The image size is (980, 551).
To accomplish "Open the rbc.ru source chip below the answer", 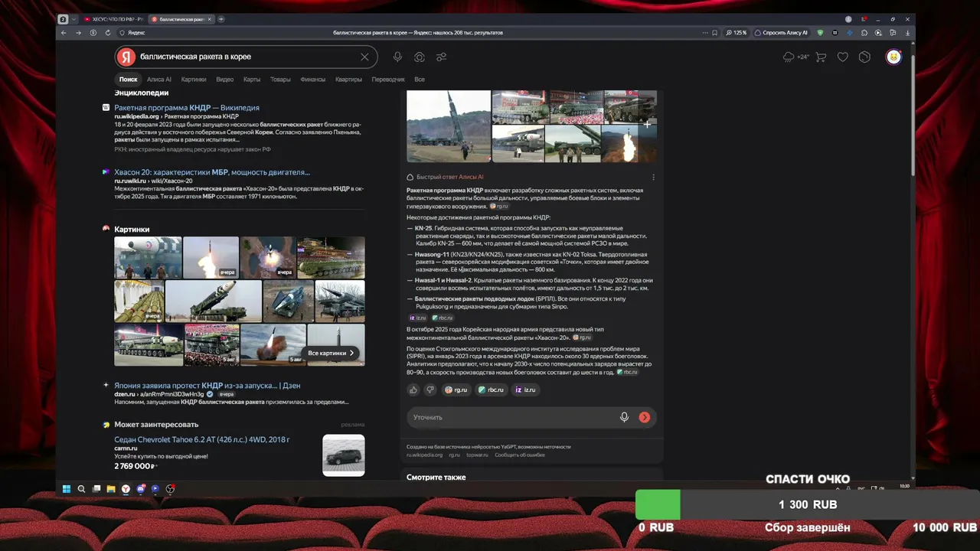I will pyautogui.click(x=492, y=390).
